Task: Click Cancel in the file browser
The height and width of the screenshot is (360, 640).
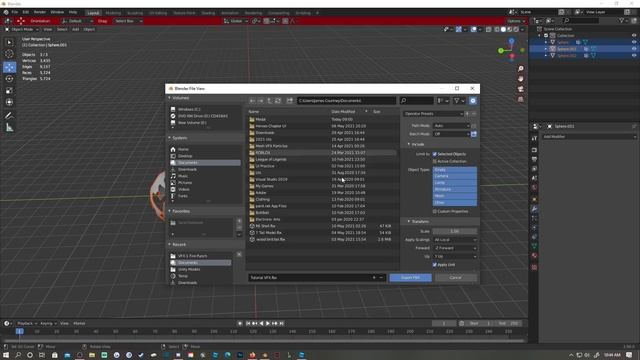Action: click(456, 278)
